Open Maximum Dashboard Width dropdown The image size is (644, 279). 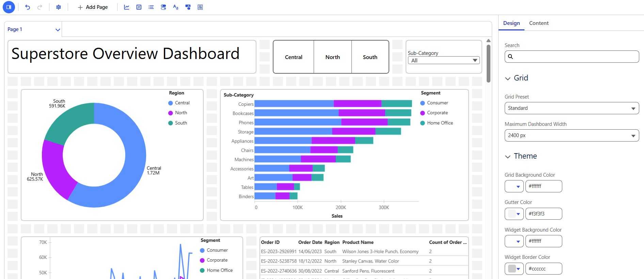point(572,135)
